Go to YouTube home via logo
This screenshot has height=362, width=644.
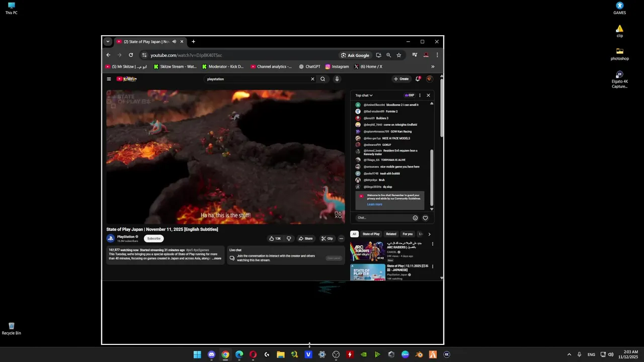[127, 79]
